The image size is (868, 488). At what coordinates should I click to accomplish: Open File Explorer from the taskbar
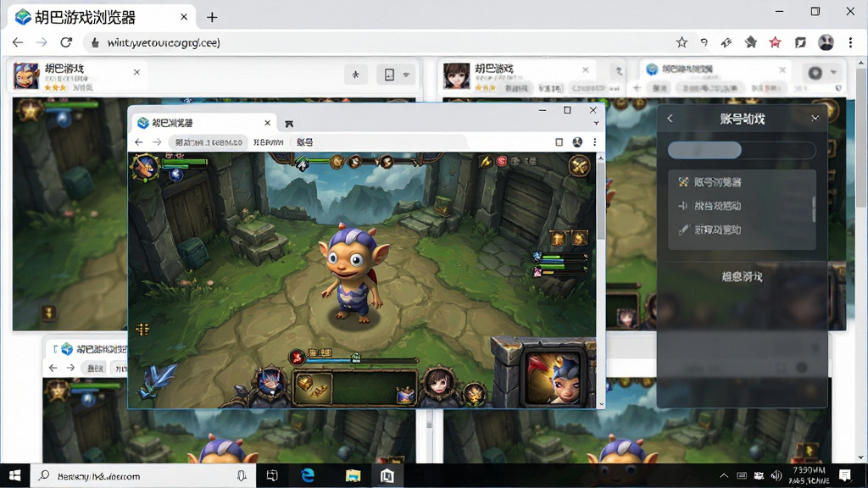tap(353, 476)
